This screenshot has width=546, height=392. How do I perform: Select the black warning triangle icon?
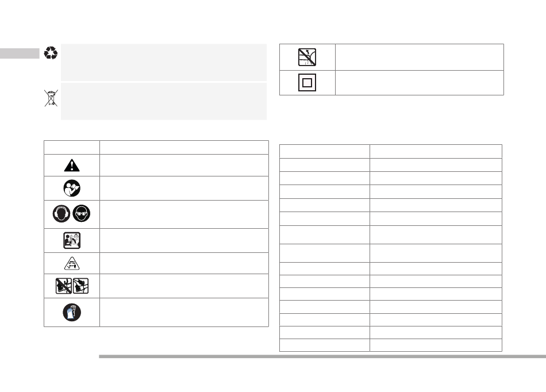pyautogui.click(x=72, y=166)
